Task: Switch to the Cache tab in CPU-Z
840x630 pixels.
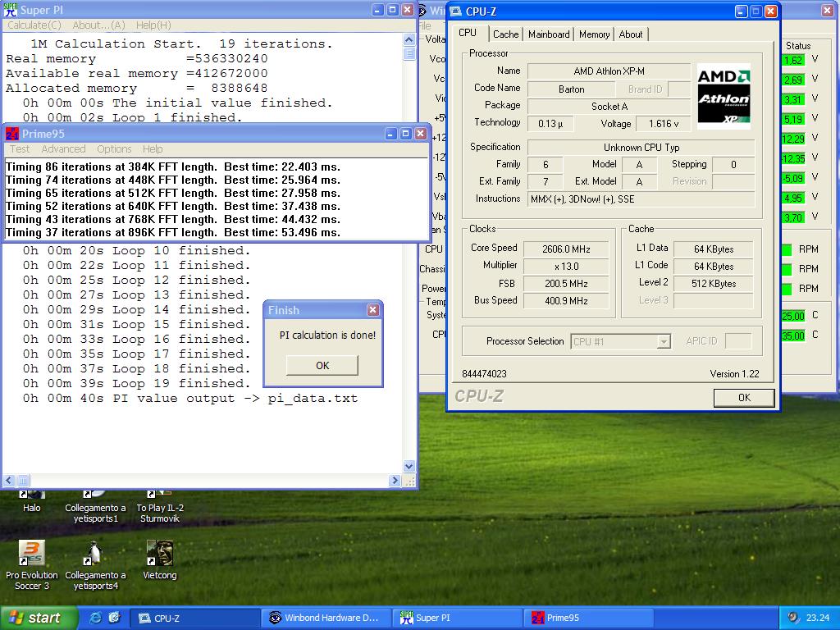Action: [505, 34]
